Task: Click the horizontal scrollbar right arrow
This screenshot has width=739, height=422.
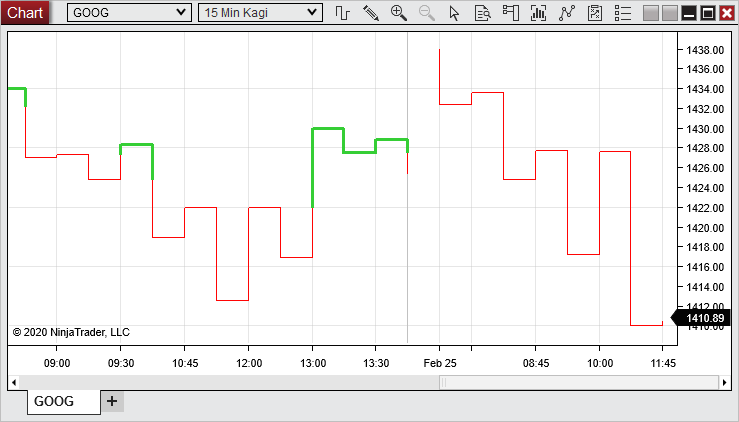Action: [725, 382]
